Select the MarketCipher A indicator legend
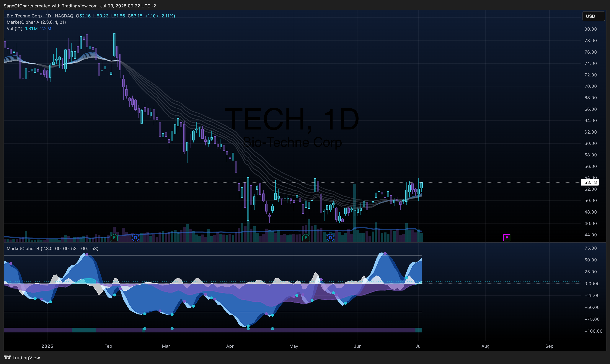Viewport: 610px width, 364px height. 36,22
